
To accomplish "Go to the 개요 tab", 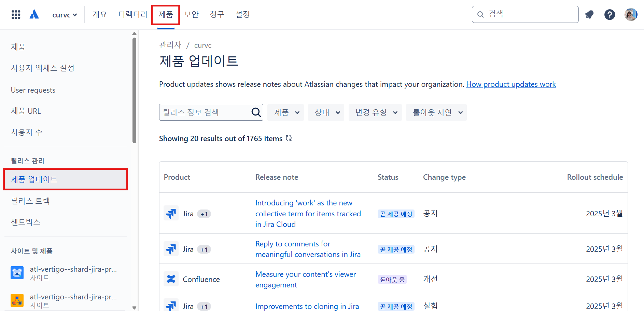I will 100,14.
